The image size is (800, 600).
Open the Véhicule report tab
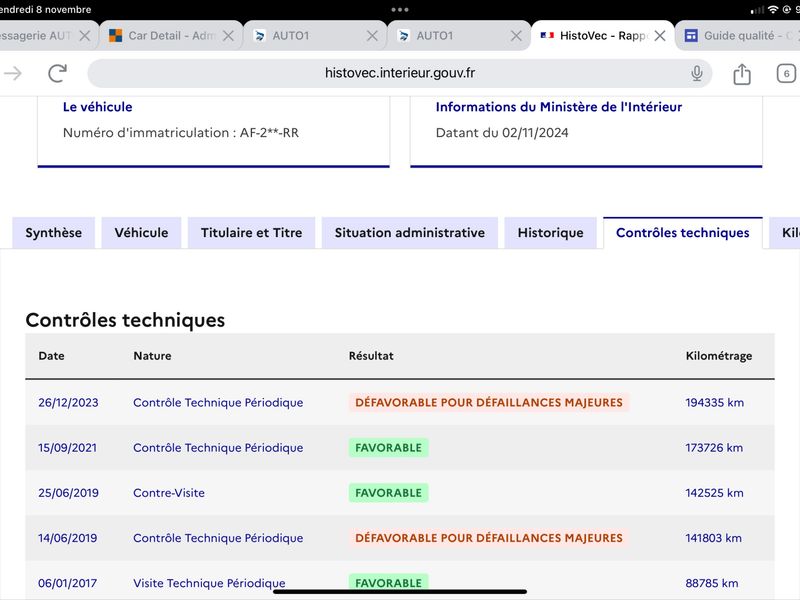(141, 233)
